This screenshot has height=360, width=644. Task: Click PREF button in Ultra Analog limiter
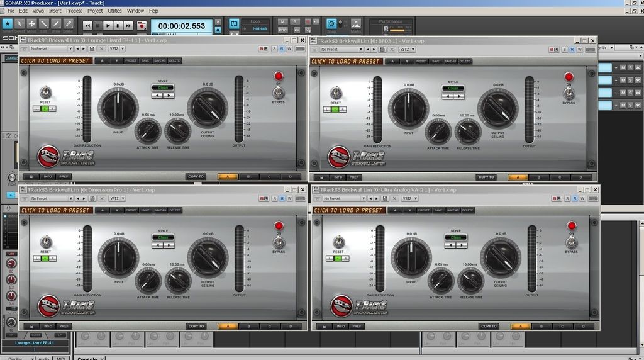pos(357,326)
